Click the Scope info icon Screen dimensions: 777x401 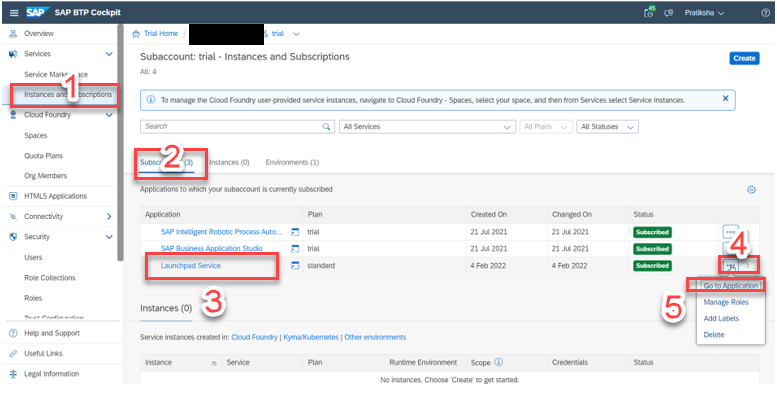499,362
